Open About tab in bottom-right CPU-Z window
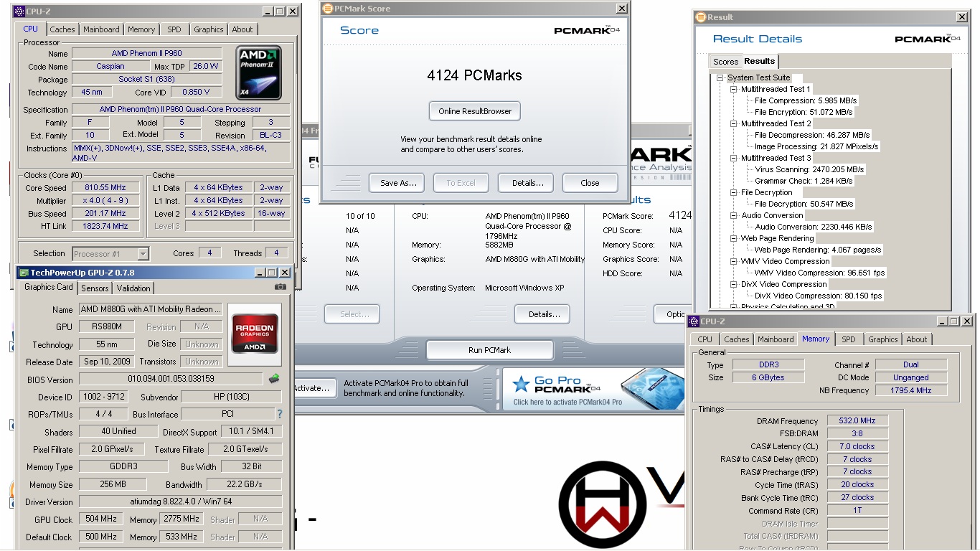This screenshot has height=551, width=980. [x=917, y=339]
